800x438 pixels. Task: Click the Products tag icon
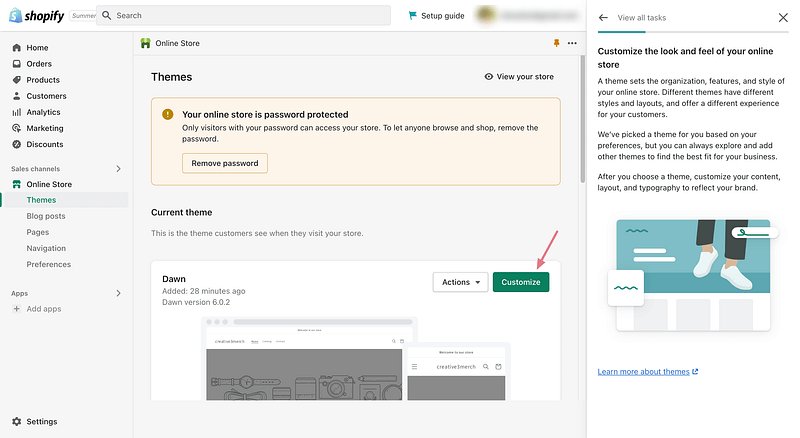pos(17,80)
